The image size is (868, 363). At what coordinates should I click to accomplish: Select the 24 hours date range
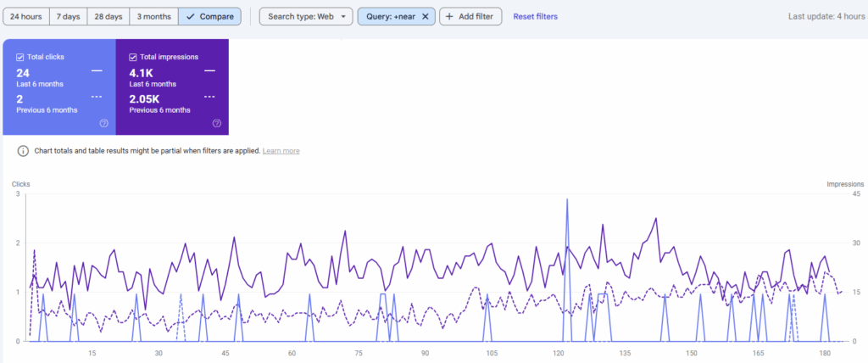(25, 16)
